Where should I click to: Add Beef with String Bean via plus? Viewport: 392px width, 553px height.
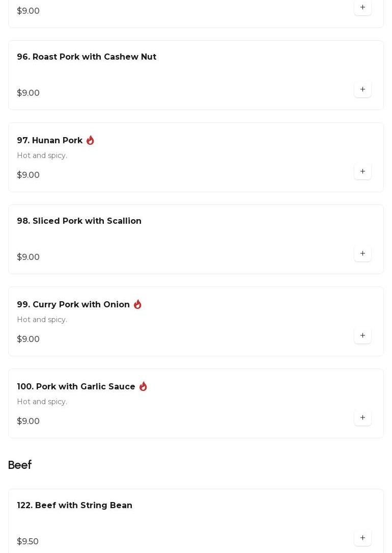click(x=362, y=538)
